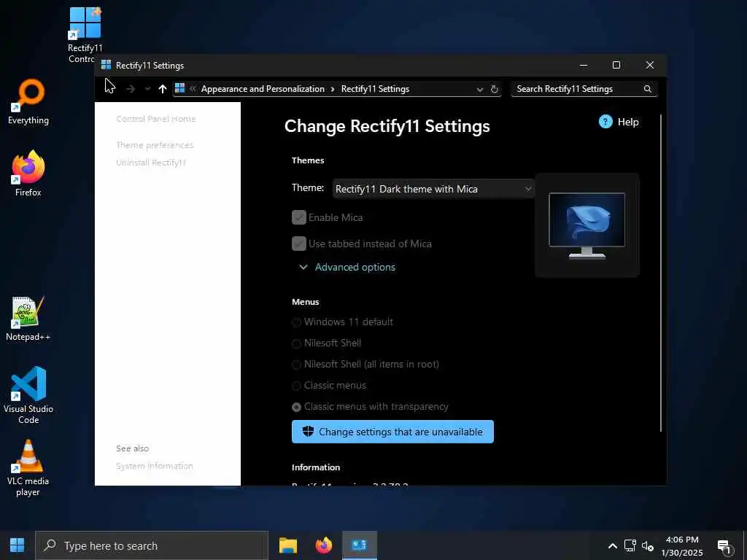
Task: Close the Rectify11 Settings window
Action: pos(650,65)
